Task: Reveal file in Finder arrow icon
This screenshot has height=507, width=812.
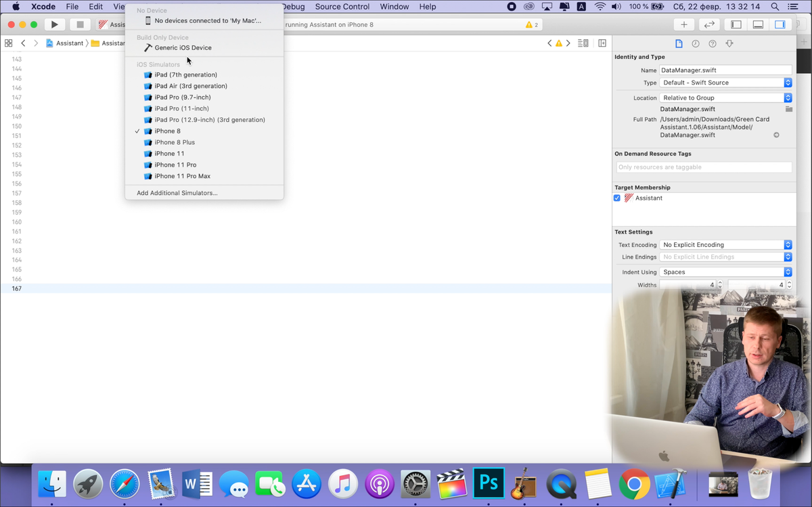Action: pos(776,135)
